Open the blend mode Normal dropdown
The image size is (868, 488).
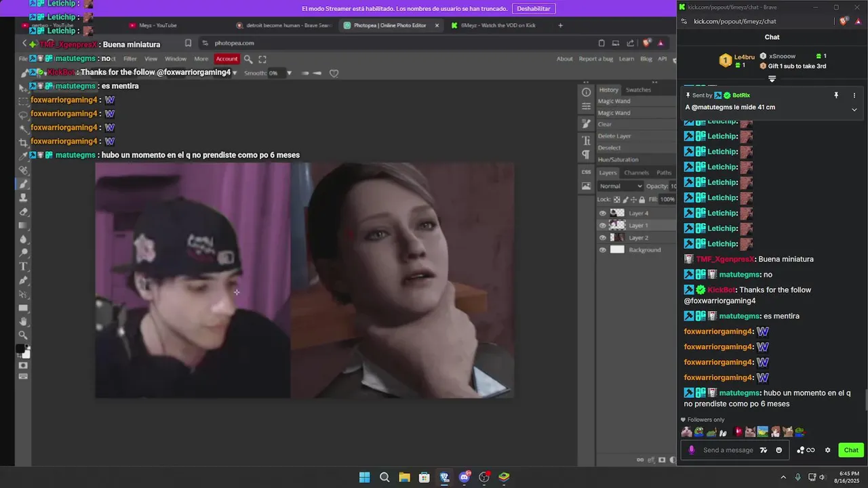(620, 186)
